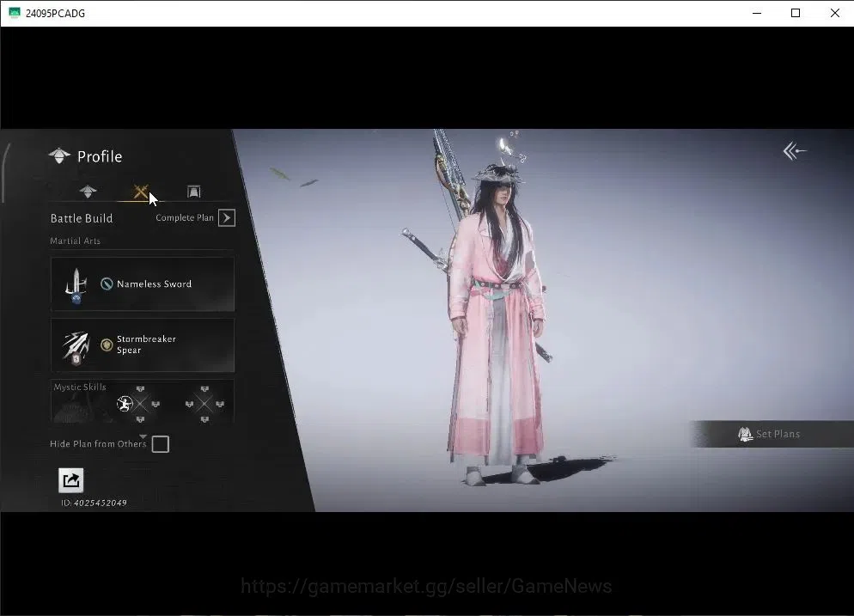This screenshot has width=854, height=616.
Task: Click the ID: 4025452049 text
Action: coord(94,503)
